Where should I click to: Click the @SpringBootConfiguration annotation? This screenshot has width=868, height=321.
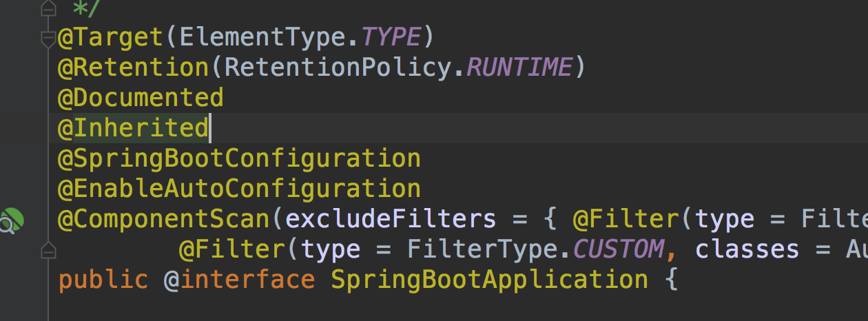coord(239,158)
